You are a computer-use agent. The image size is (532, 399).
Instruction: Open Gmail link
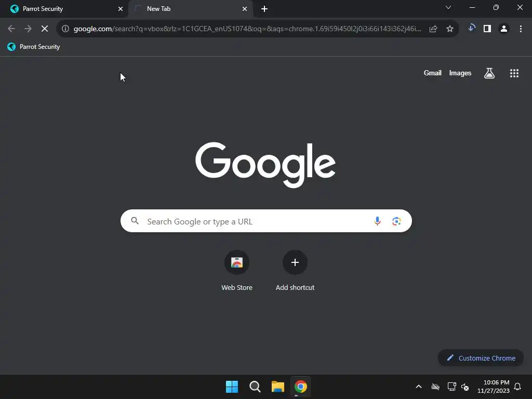pos(433,73)
